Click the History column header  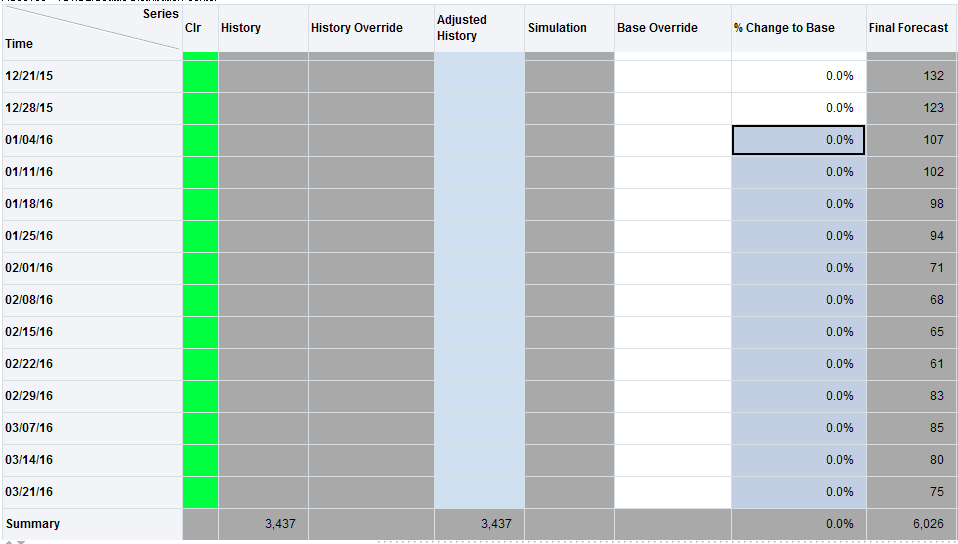pos(263,28)
